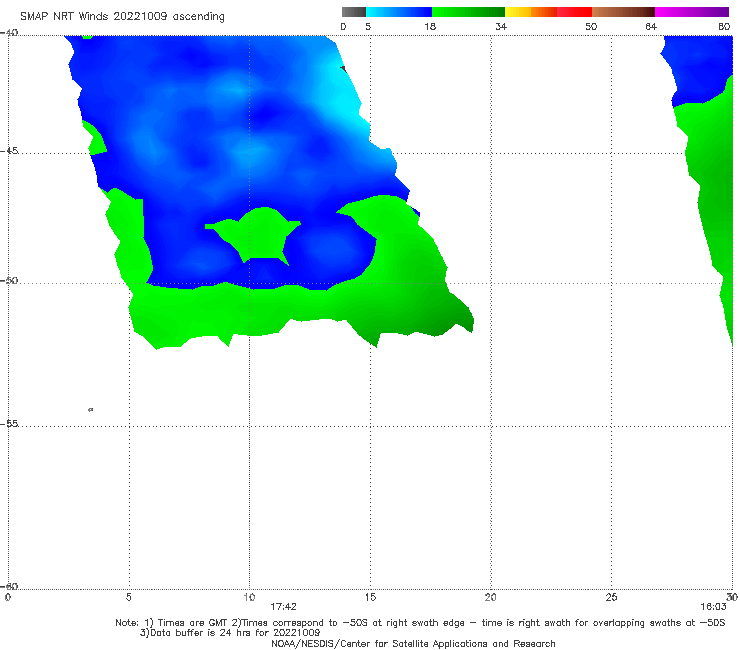Click the swath time '16:03'
Image resolution: width=740 pixels, height=650 pixels.
pos(713,607)
